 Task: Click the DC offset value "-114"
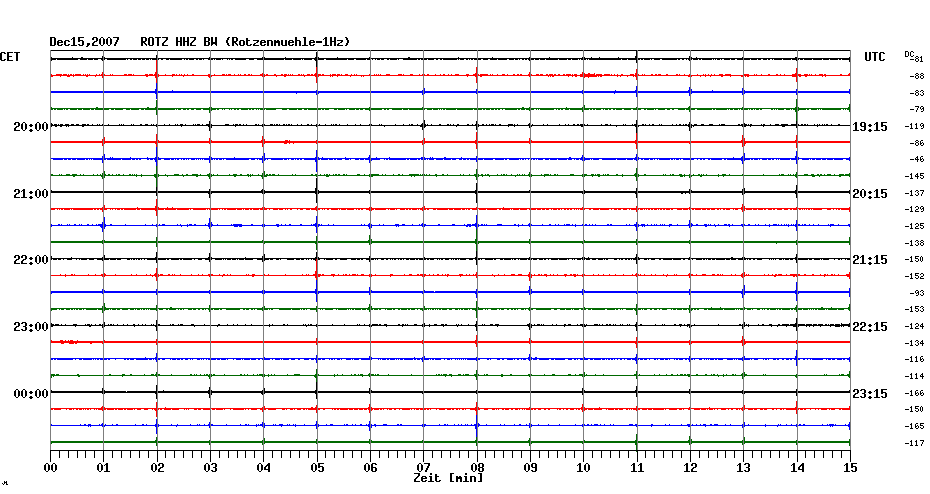point(915,377)
